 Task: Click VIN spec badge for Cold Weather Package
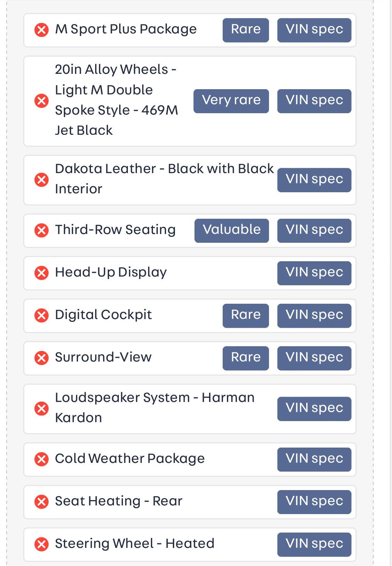(x=314, y=459)
